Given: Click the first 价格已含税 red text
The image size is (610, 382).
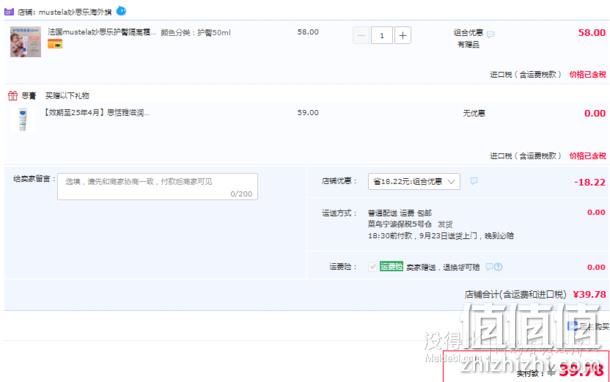Looking at the screenshot, I should (587, 74).
